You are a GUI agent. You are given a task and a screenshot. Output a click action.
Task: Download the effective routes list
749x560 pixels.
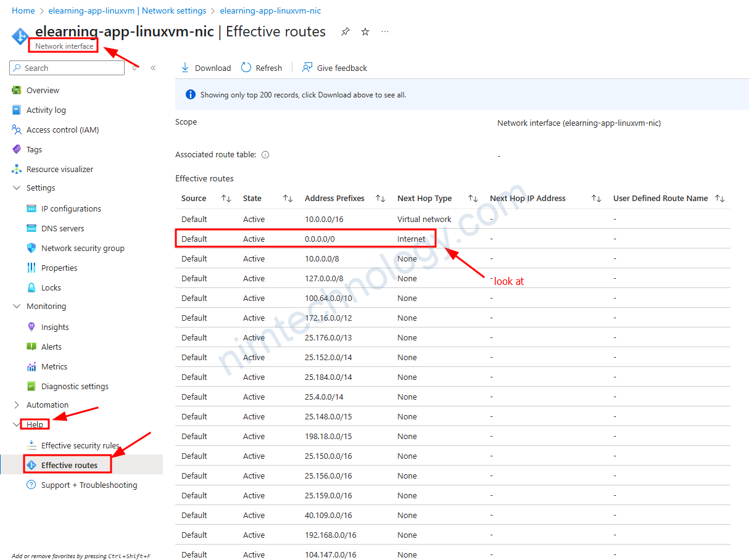pos(206,68)
